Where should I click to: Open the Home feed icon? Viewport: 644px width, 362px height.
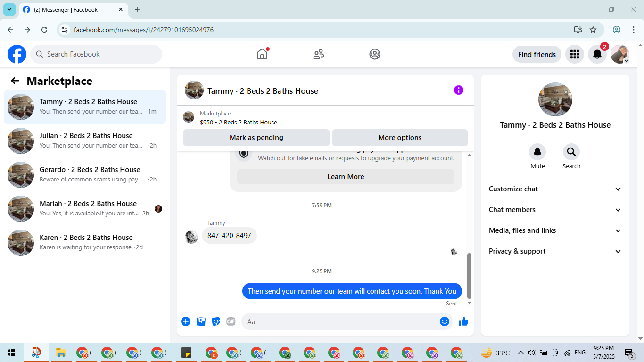(x=262, y=54)
